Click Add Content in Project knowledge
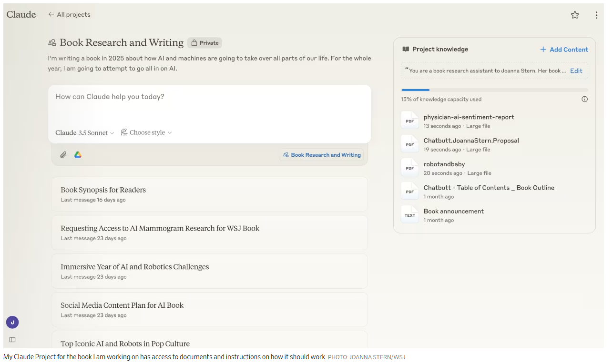Viewport: 613px width, 364px height. (x=564, y=50)
